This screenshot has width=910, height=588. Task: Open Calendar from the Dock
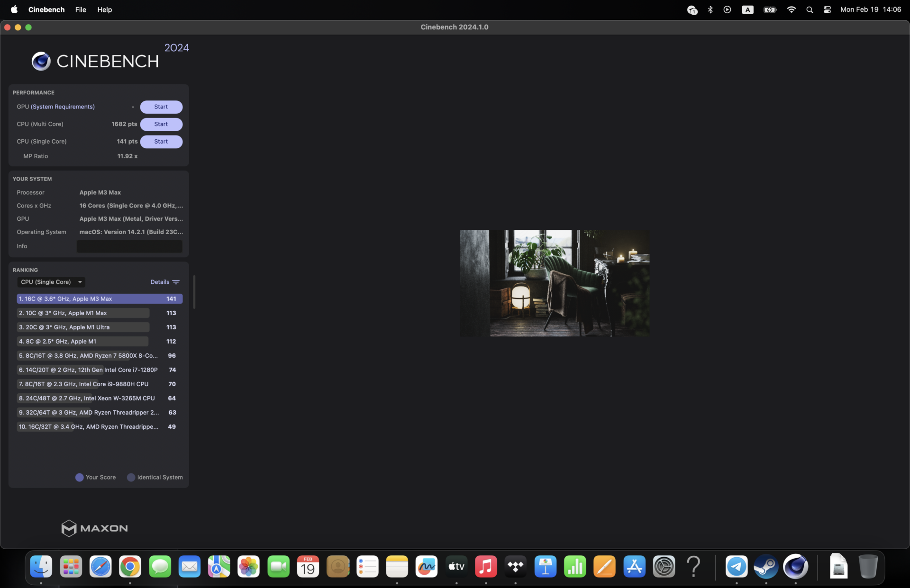coord(308,567)
